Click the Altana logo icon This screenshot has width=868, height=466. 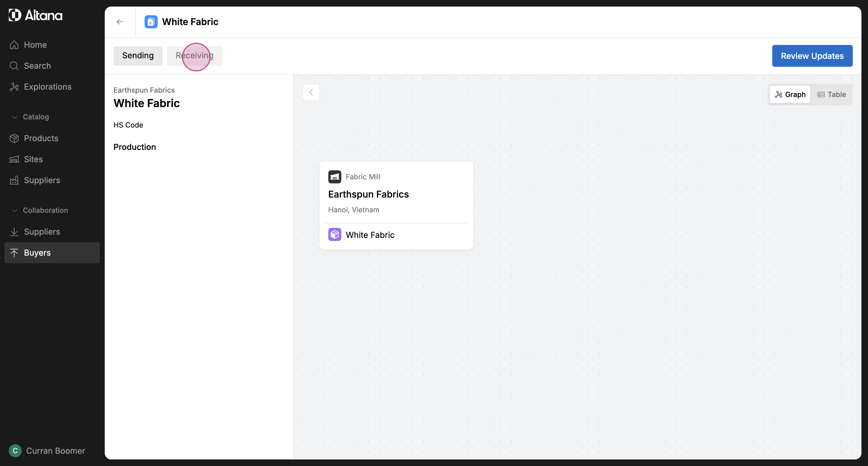pos(15,15)
